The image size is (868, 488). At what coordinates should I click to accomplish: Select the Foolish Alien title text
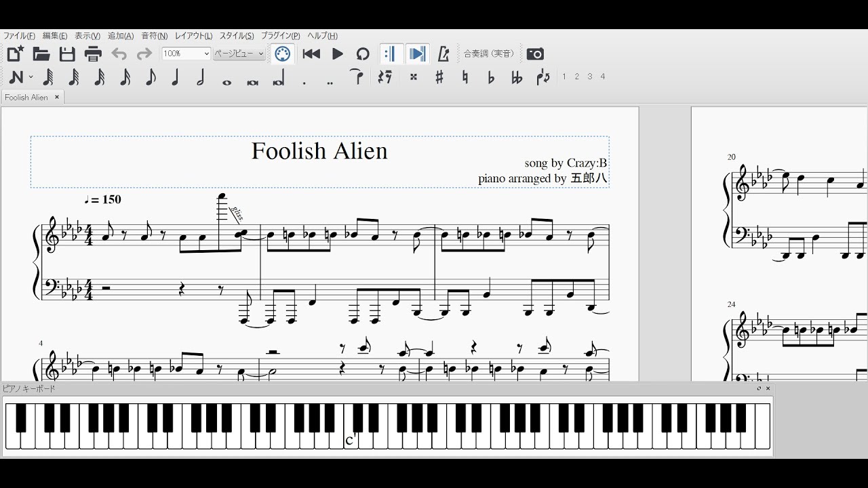319,150
